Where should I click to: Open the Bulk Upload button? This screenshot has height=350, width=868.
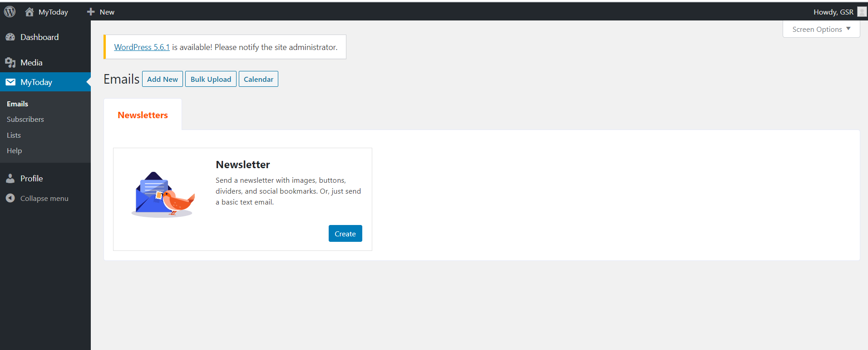tap(211, 79)
